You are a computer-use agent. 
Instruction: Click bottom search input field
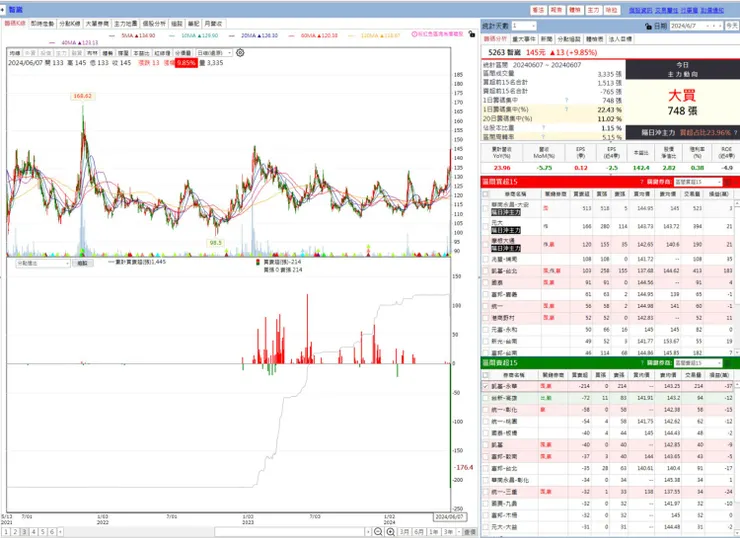[289, 532]
